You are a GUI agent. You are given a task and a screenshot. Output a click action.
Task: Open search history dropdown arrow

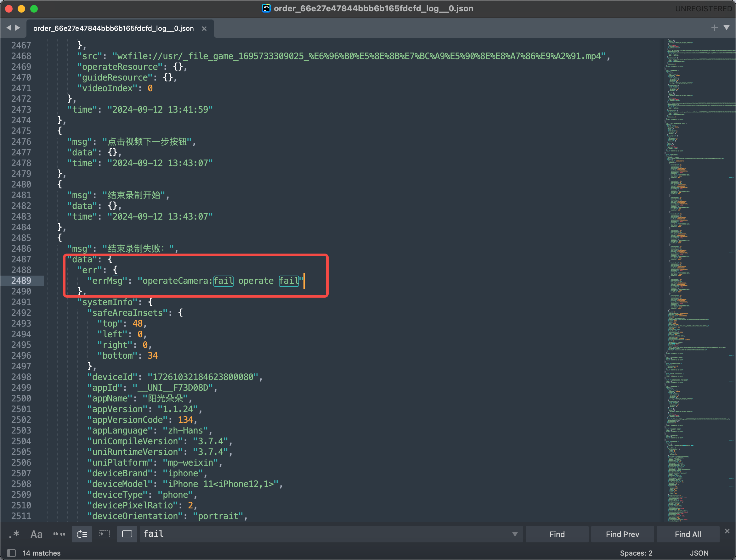pyautogui.click(x=515, y=534)
